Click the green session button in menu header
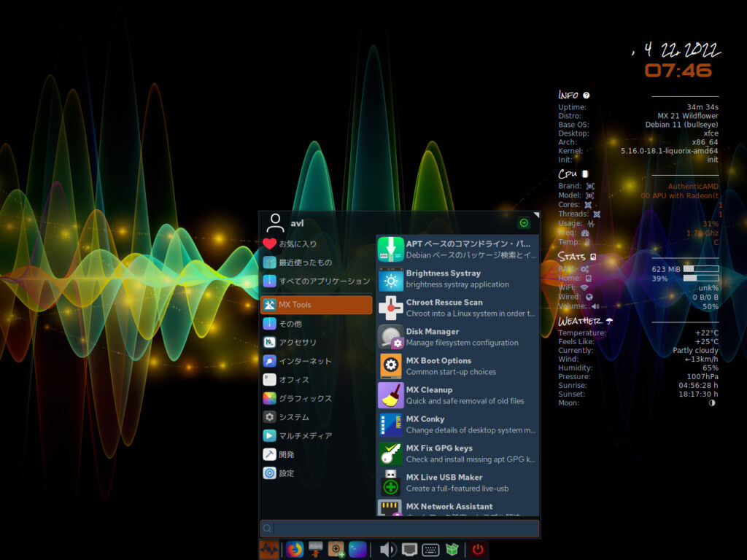747x560 pixels. tap(523, 223)
